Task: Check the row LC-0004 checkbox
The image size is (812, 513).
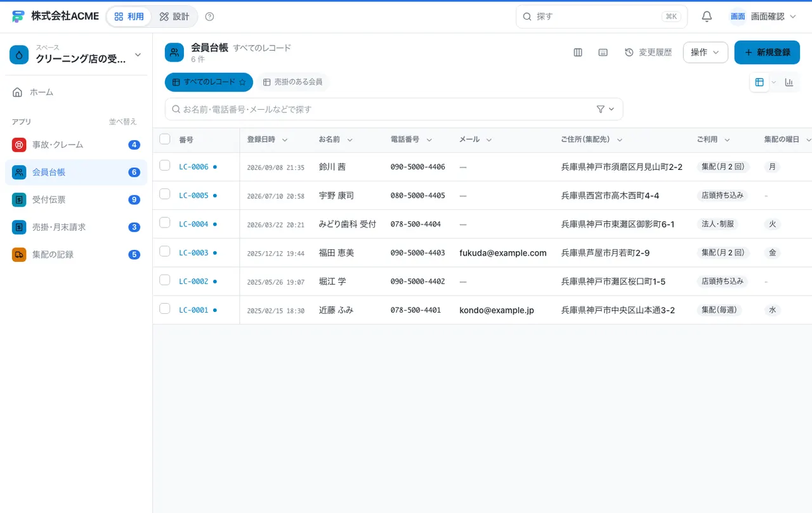Action: (x=165, y=223)
